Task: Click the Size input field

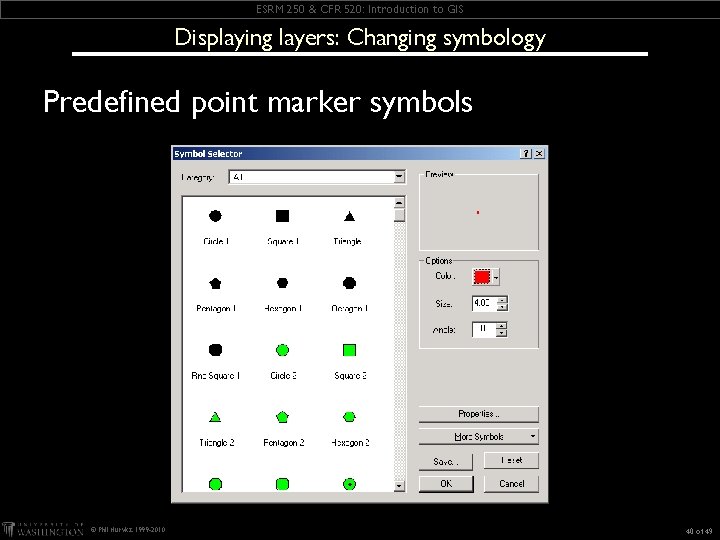Action: pos(484,303)
